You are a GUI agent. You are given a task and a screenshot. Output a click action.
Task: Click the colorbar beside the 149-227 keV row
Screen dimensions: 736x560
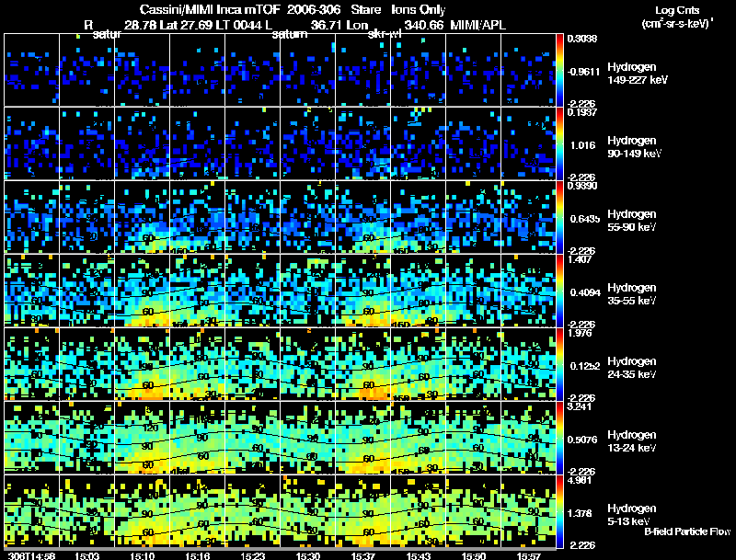pos(559,70)
